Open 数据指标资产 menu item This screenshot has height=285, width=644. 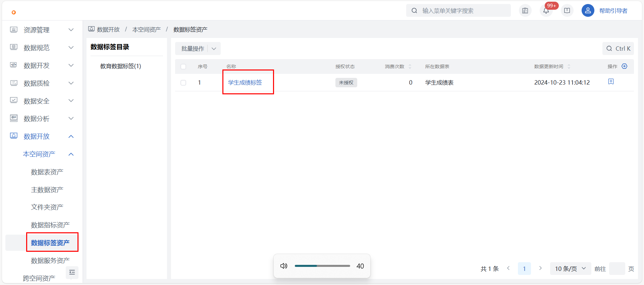pos(50,225)
